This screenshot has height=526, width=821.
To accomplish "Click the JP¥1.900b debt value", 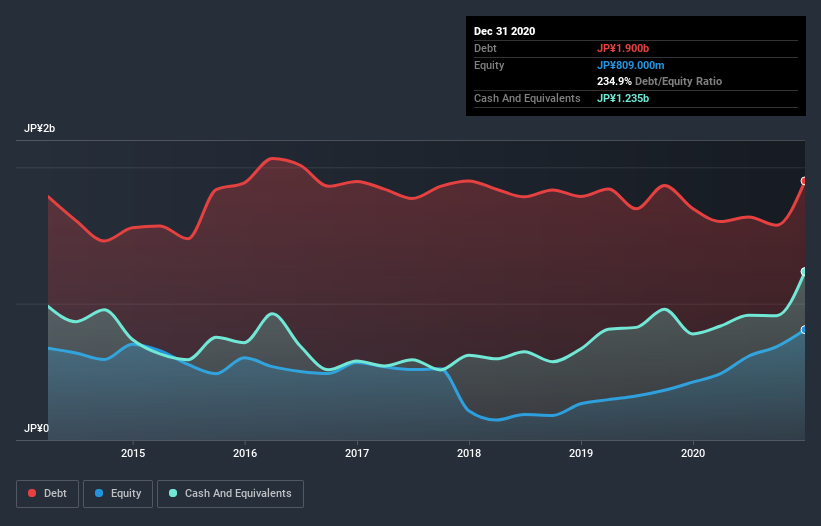I will 623,49.
